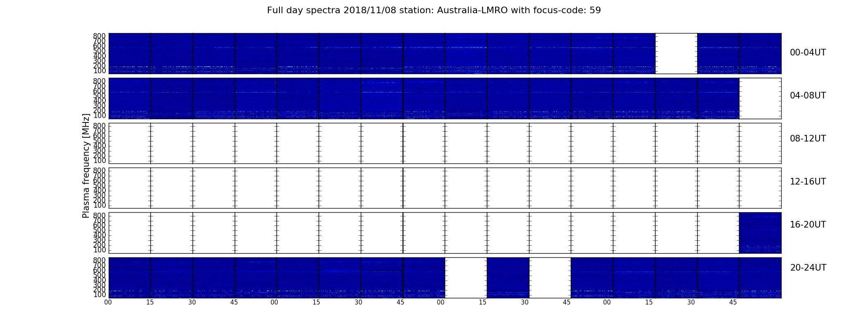Click the 00-04UT spectrogram data
Screen dimensions: 868x331
445,53
